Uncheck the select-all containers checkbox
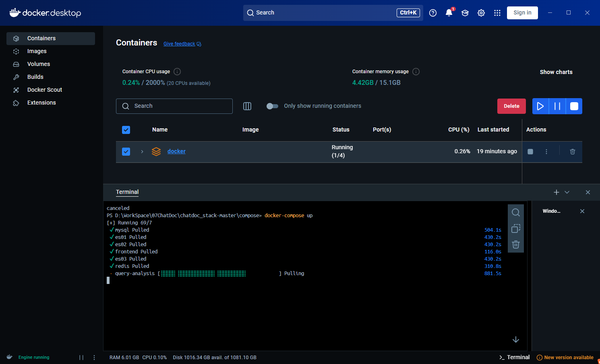The height and width of the screenshot is (364, 600). click(x=126, y=130)
